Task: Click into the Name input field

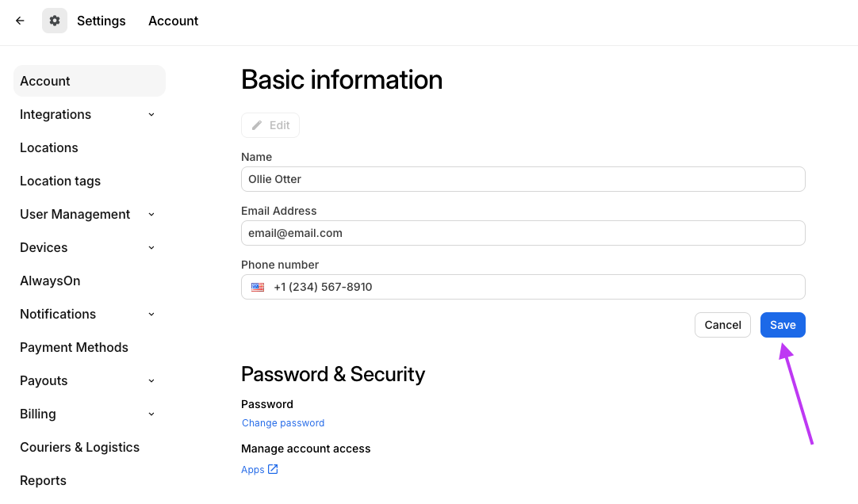Action: (x=523, y=179)
